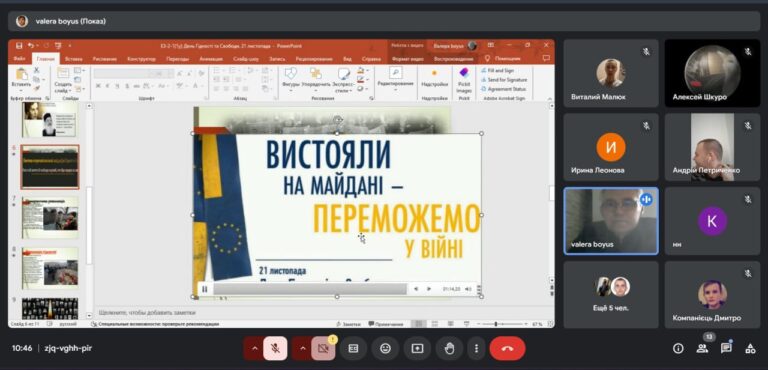This screenshot has height=370, width=768.
Task: Switch to slide sorter view icon
Action: click(434, 324)
